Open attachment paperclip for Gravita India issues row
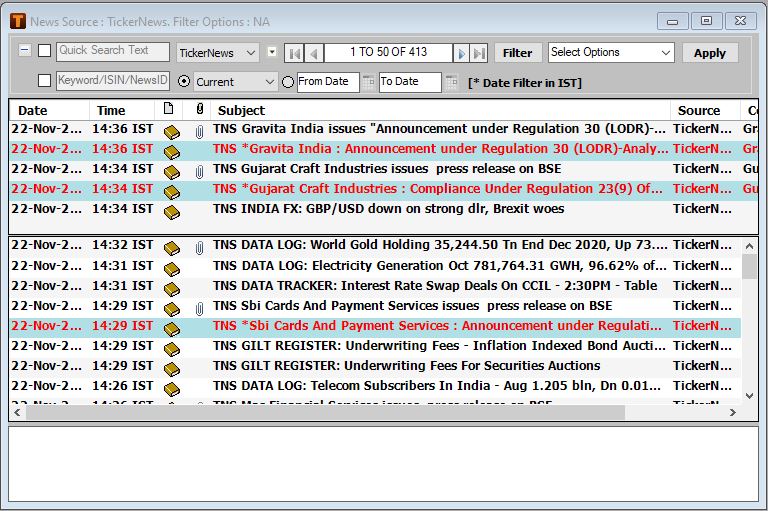The width and height of the screenshot is (768, 511). (199, 132)
